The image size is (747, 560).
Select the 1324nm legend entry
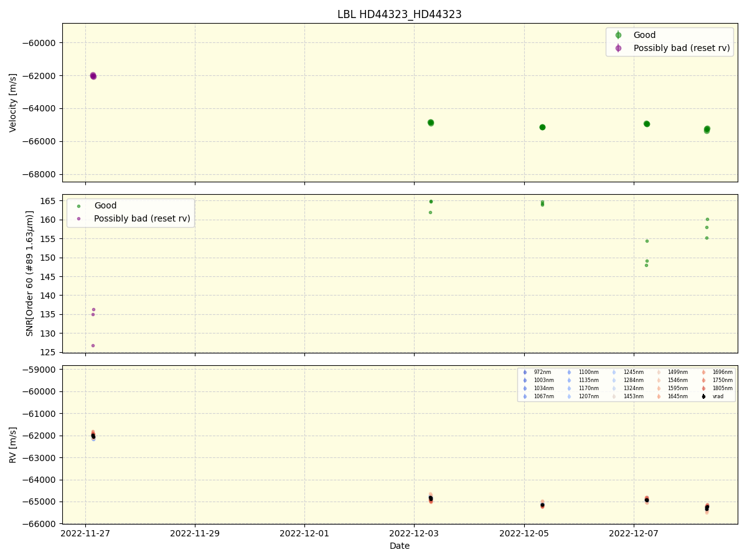[x=627, y=388]
